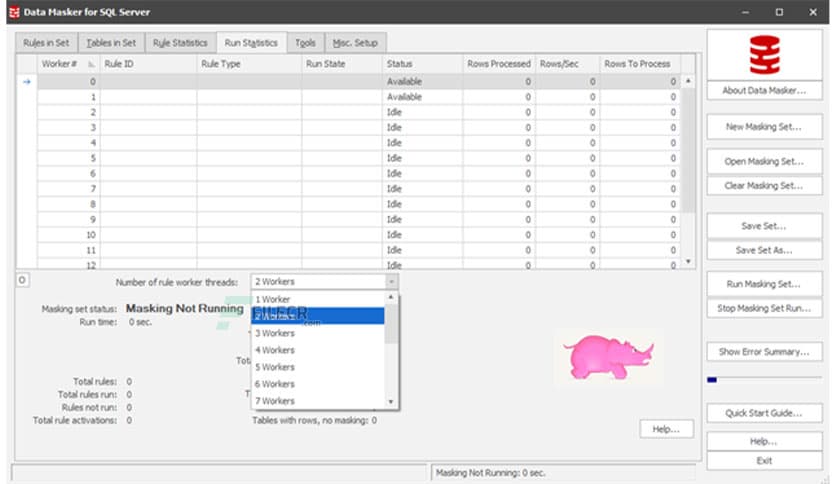Click Stop Masking Set Run button
Viewport: 836px width, 484px height.
[x=764, y=308]
